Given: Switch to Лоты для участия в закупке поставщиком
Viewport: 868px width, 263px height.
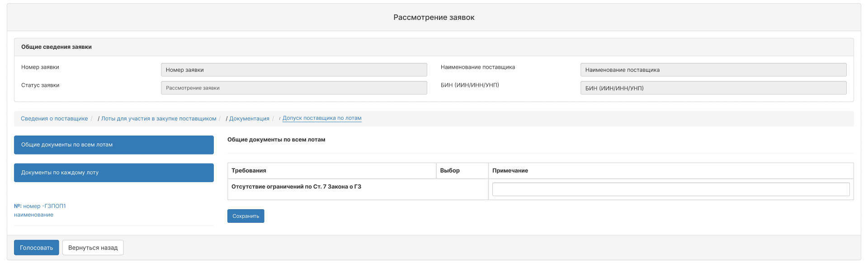Looking at the screenshot, I should pos(159,118).
